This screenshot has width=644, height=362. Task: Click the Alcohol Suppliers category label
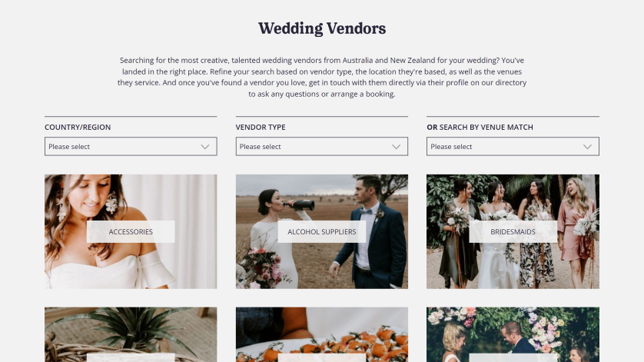[321, 232]
